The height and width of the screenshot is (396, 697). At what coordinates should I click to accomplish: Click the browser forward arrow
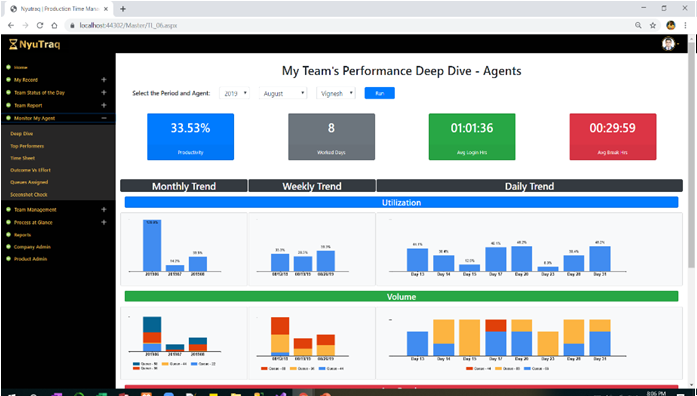[25, 26]
